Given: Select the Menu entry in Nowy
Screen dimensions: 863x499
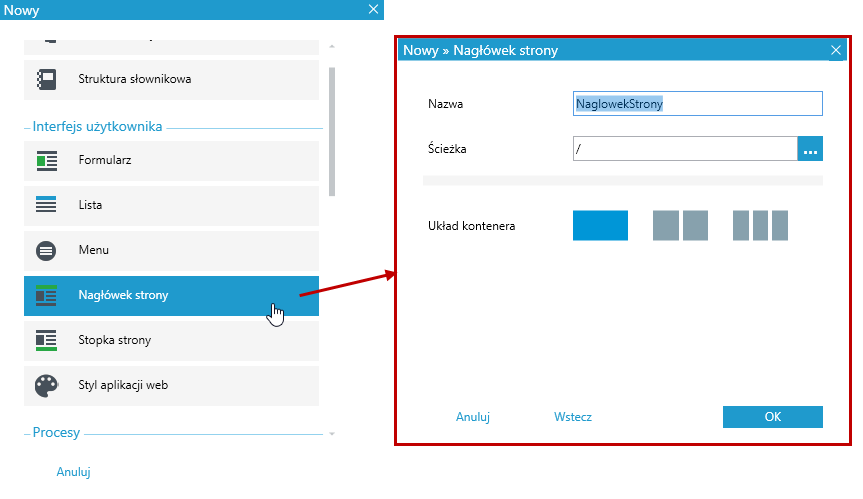Looking at the screenshot, I should click(171, 251).
